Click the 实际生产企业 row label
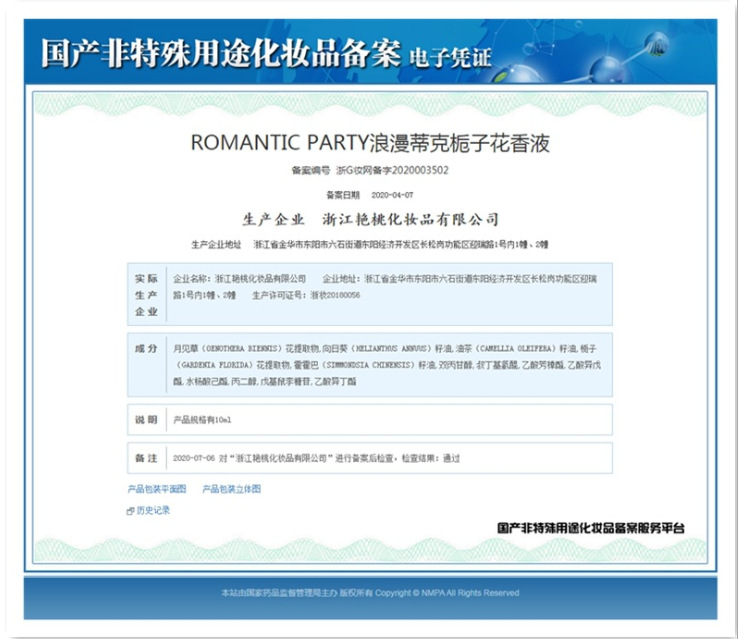738x639 pixels. 146,295
